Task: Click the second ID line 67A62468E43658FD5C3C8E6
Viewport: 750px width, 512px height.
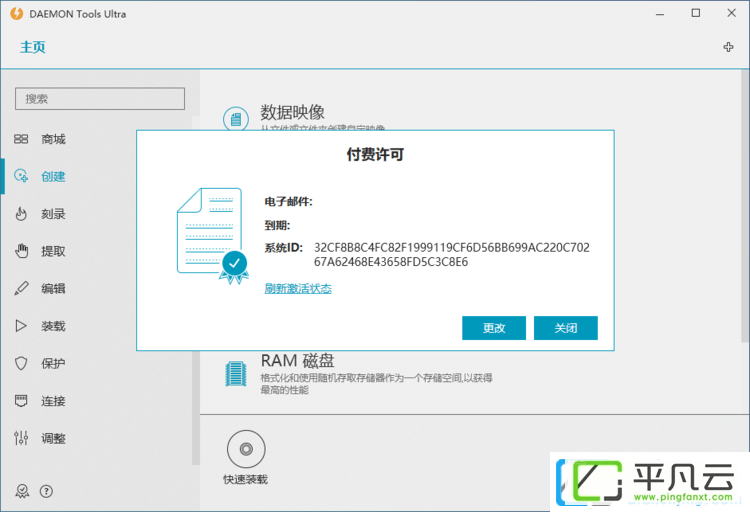Action: [391, 262]
